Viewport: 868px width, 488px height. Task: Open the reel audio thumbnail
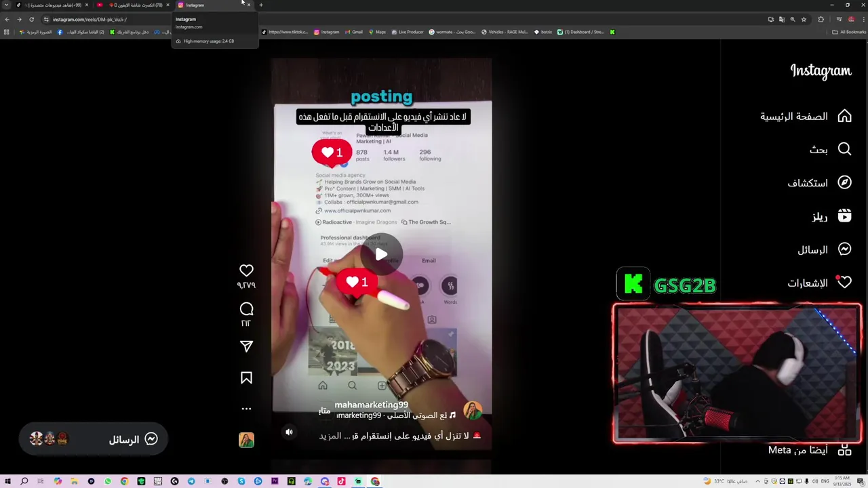[246, 440]
